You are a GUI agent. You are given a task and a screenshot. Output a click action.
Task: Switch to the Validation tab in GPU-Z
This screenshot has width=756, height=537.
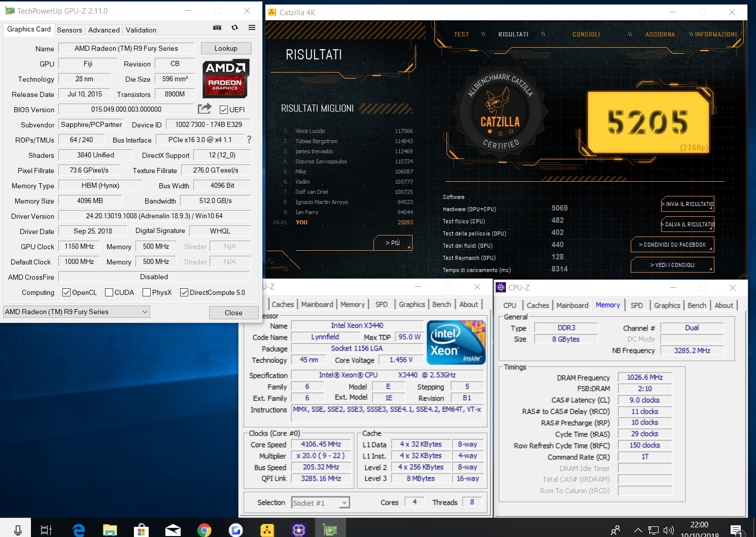tap(141, 30)
